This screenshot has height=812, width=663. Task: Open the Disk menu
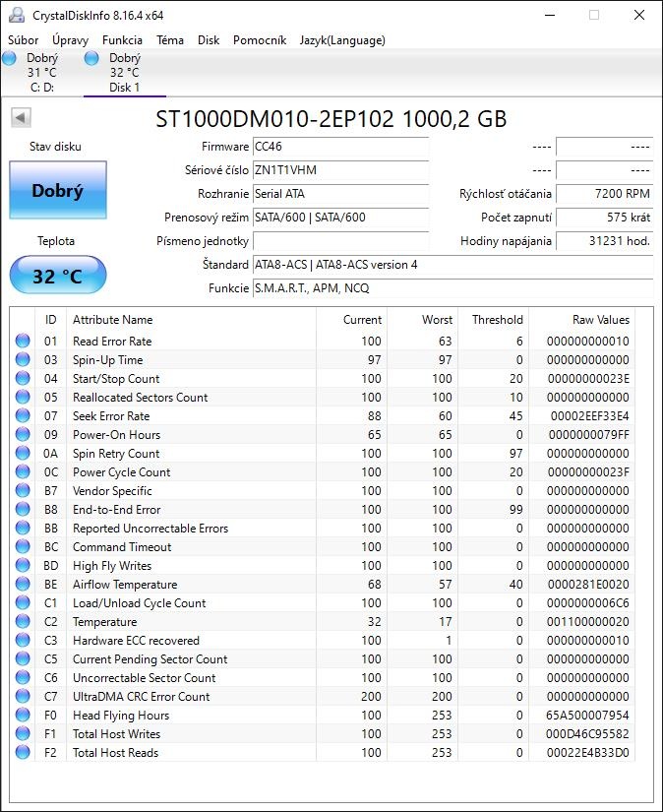[209, 40]
